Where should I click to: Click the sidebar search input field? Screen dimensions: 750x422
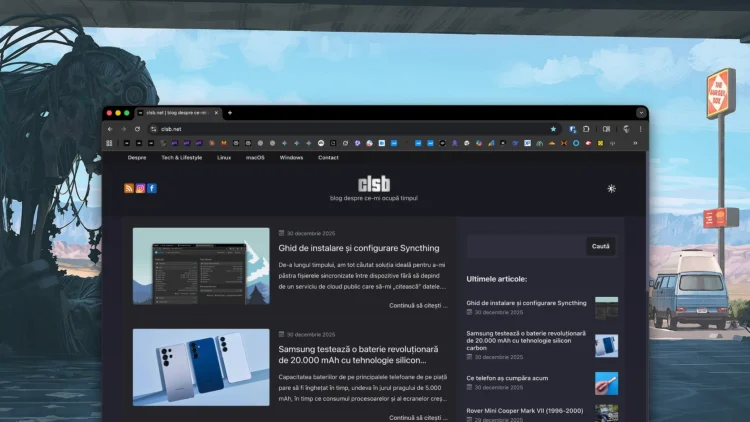526,246
